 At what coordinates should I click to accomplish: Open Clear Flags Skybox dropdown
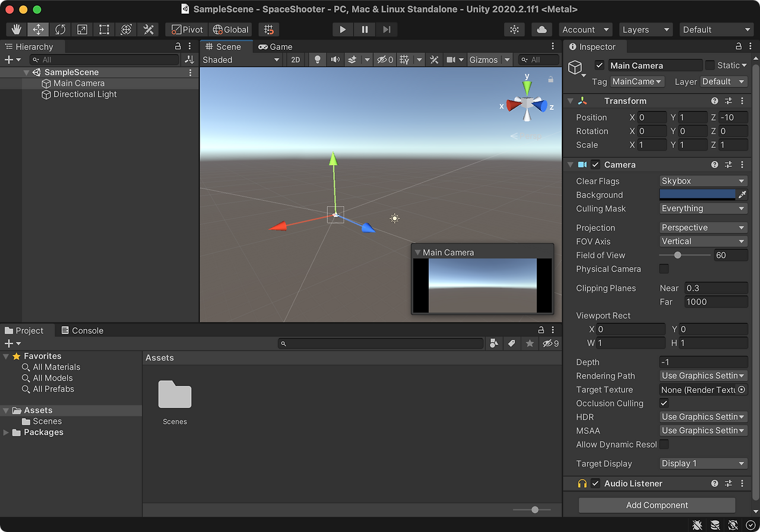click(x=704, y=181)
